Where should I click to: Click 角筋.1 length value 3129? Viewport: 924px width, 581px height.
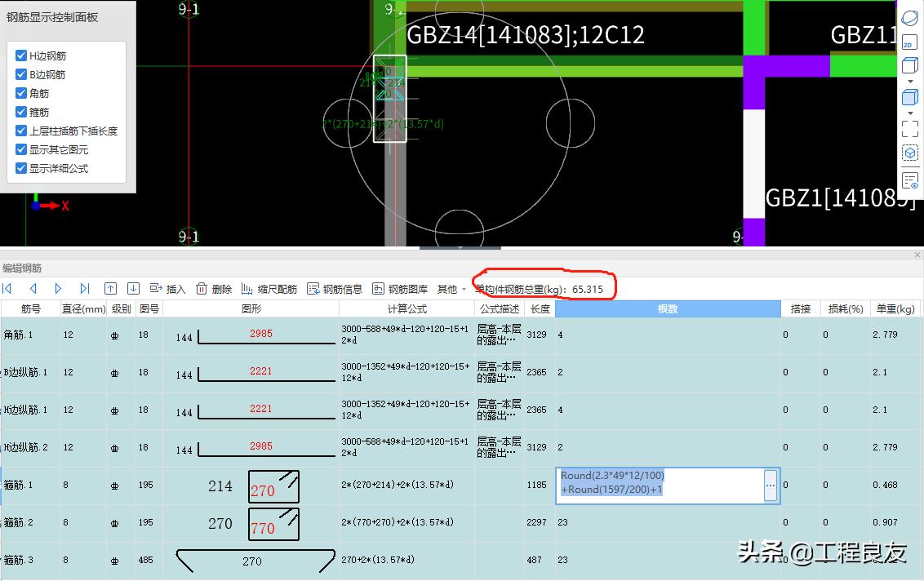pyautogui.click(x=537, y=335)
